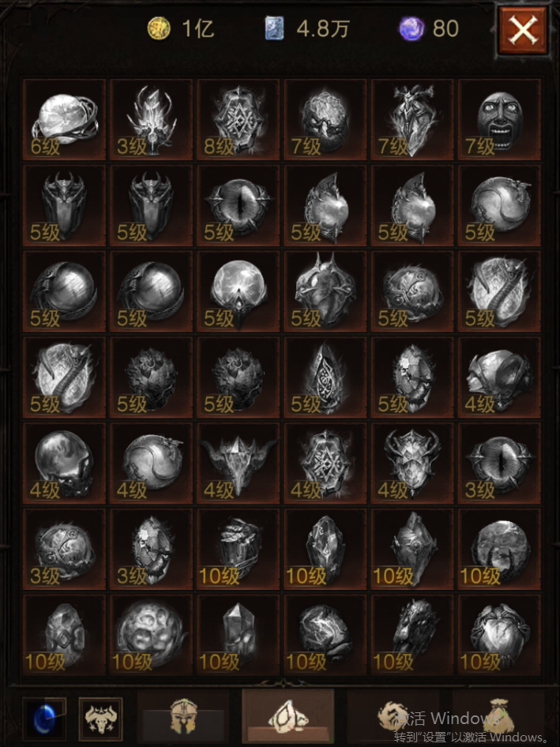Click the level 7 screaming face gem
The height and width of the screenshot is (747, 560).
click(x=499, y=119)
